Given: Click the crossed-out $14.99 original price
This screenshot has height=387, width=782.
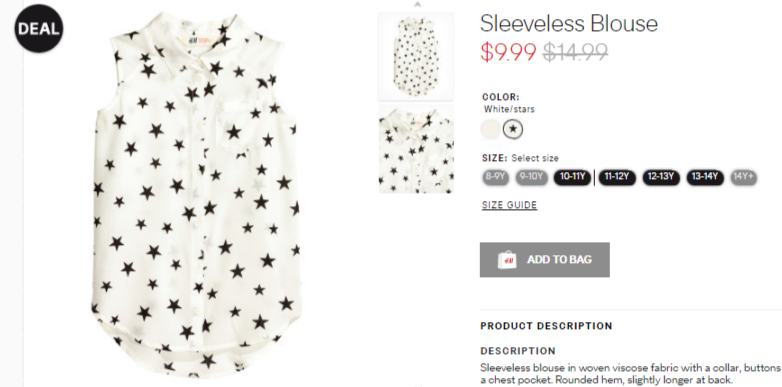Looking at the screenshot, I should [575, 52].
